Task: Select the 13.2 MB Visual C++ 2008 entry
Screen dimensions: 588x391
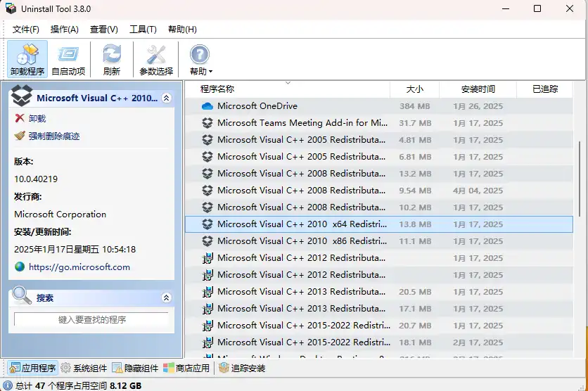Action: [x=378, y=174]
